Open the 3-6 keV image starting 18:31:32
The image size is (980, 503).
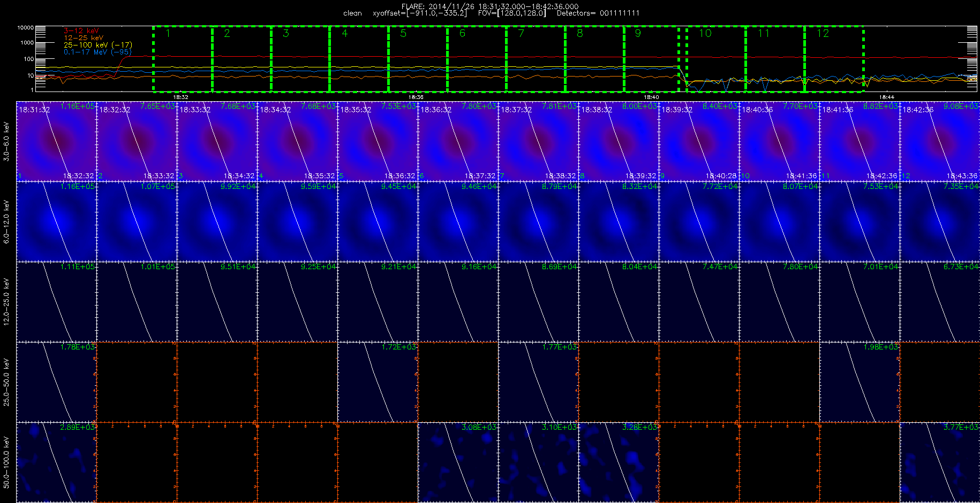pos(56,141)
